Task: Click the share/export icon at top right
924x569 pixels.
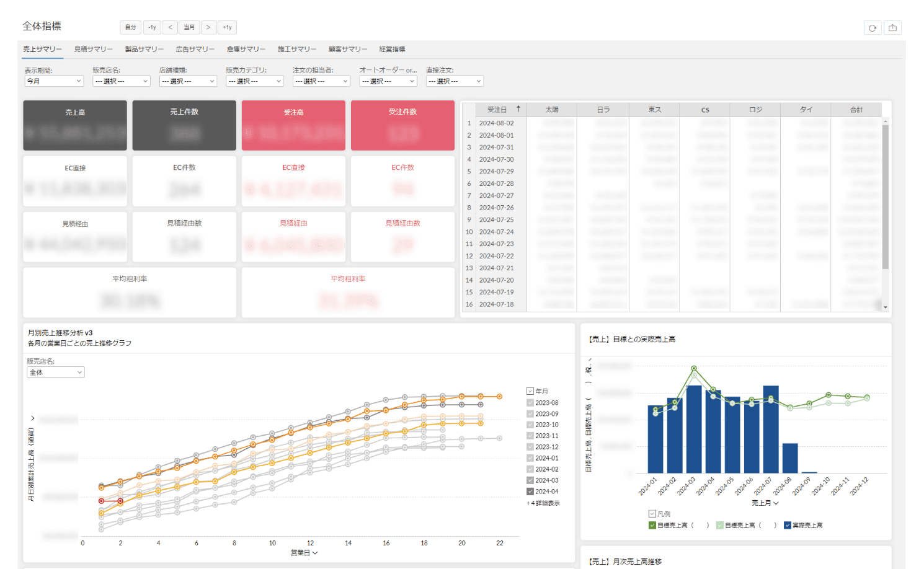Action: (892, 28)
